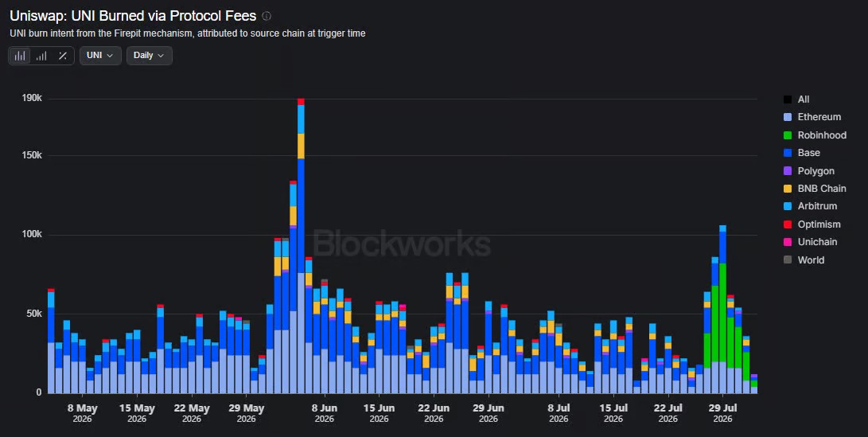The height and width of the screenshot is (437, 868).
Task: Select the stacked bar chart view icon
Action: pyautogui.click(x=20, y=56)
